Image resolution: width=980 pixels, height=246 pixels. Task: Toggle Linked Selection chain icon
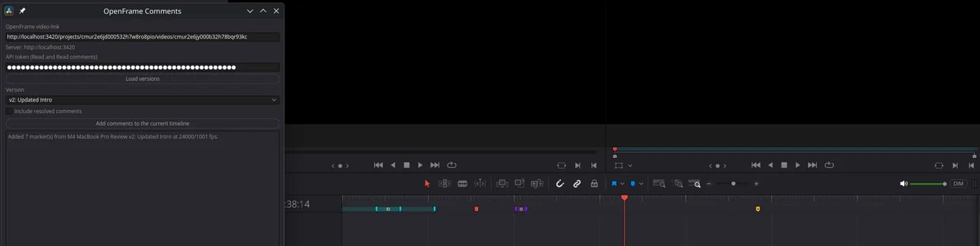[577, 183]
